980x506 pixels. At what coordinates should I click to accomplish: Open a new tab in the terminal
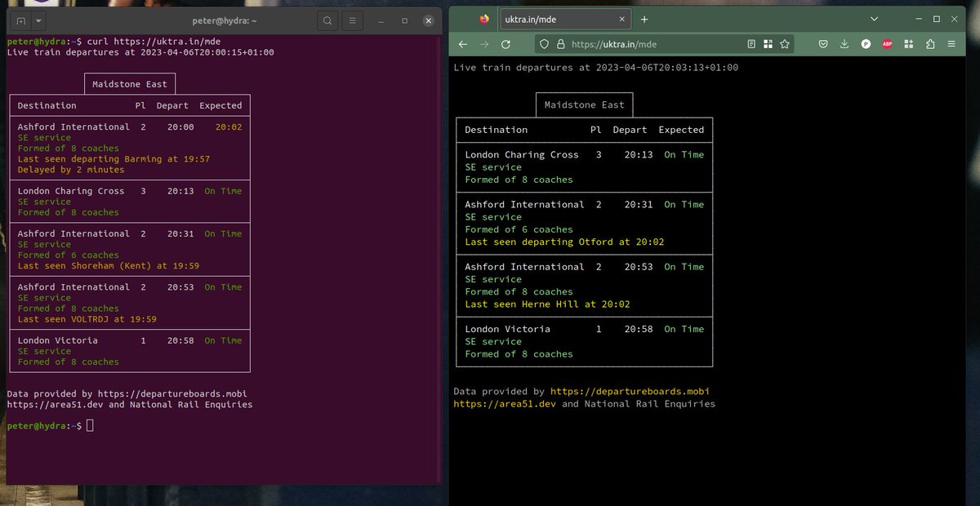click(x=20, y=20)
